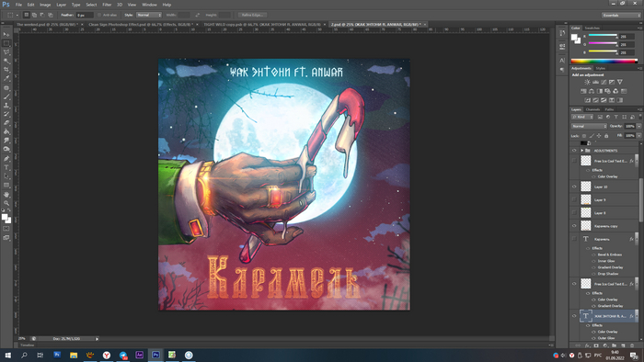This screenshot has height=362, width=644.
Task: Click the Refine Edge button
Action: pyautogui.click(x=252, y=15)
